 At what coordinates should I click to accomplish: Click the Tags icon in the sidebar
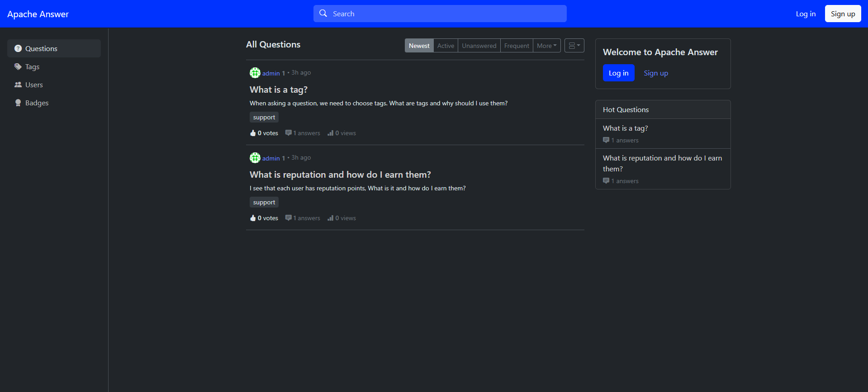18,66
